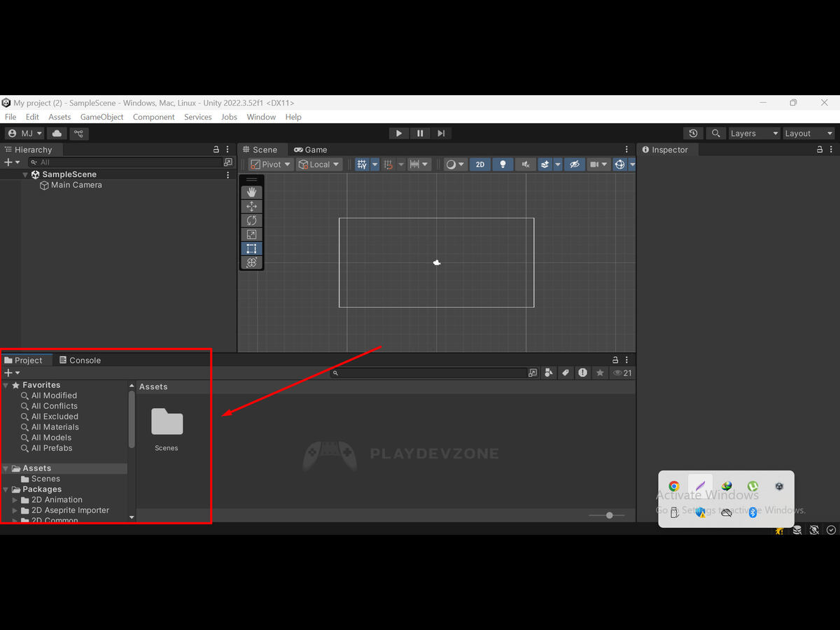Click Search by Import Log Type icon
The image size is (840, 630).
[582, 373]
